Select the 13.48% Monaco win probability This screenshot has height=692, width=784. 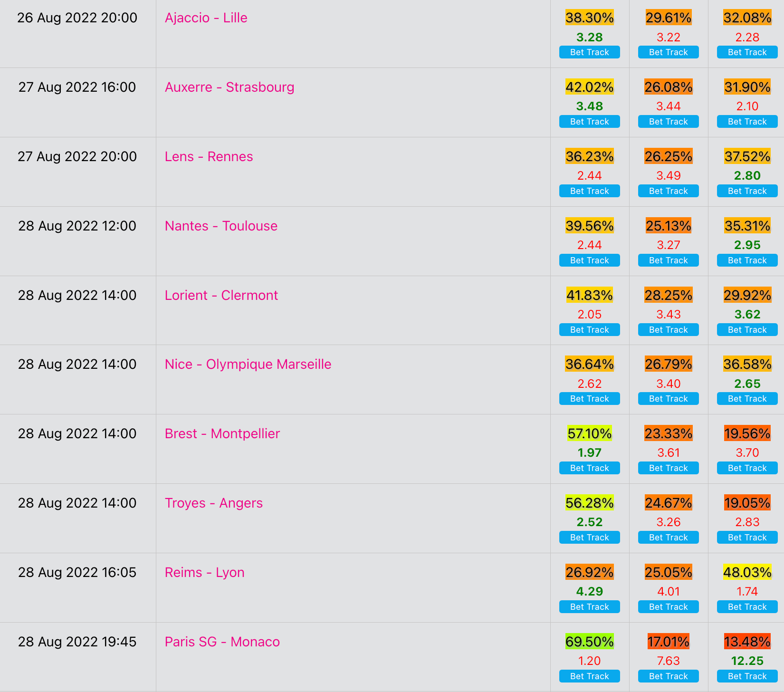[x=747, y=642]
